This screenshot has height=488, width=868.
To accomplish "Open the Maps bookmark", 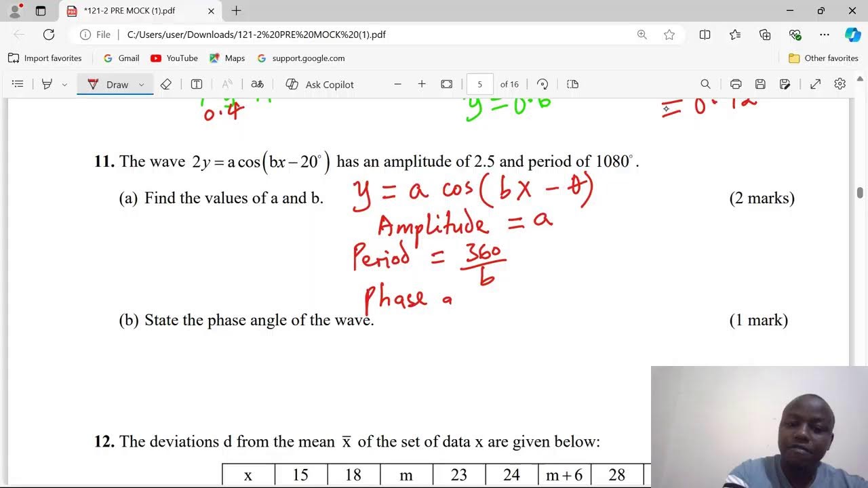I will point(227,58).
